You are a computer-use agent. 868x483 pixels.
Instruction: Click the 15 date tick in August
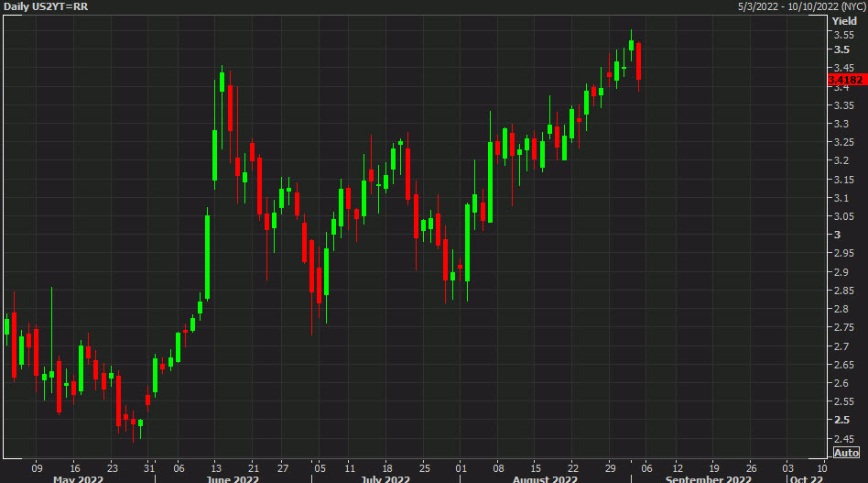point(536,468)
